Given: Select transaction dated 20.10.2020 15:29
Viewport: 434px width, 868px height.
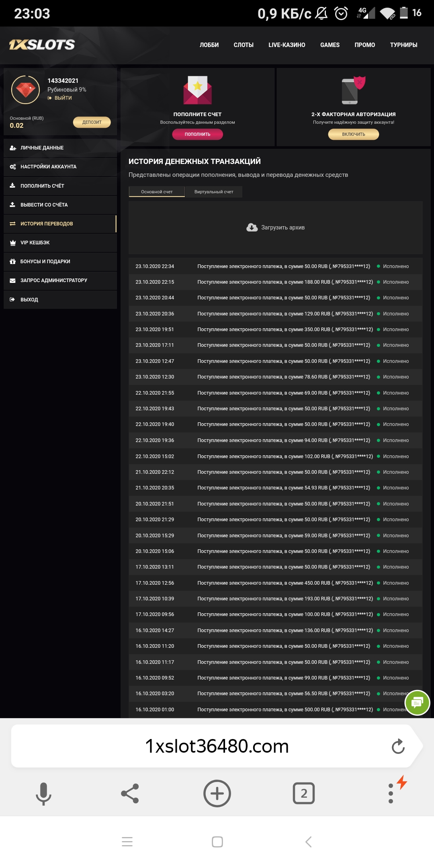Looking at the screenshot, I should click(276, 536).
